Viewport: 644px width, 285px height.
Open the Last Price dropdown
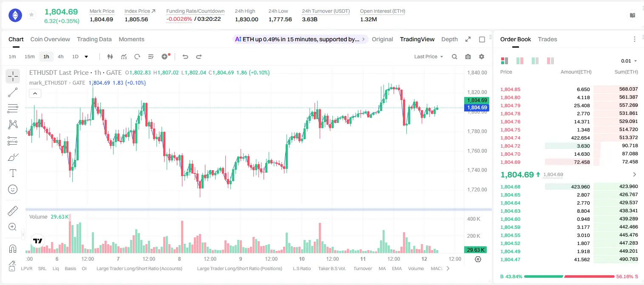(428, 57)
